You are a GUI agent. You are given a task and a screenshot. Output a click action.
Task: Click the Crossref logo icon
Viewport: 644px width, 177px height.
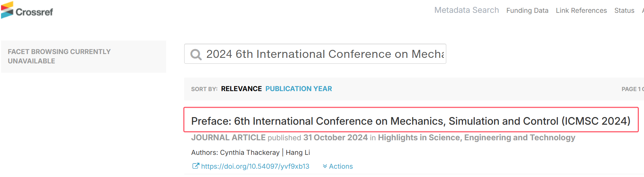(7, 10)
